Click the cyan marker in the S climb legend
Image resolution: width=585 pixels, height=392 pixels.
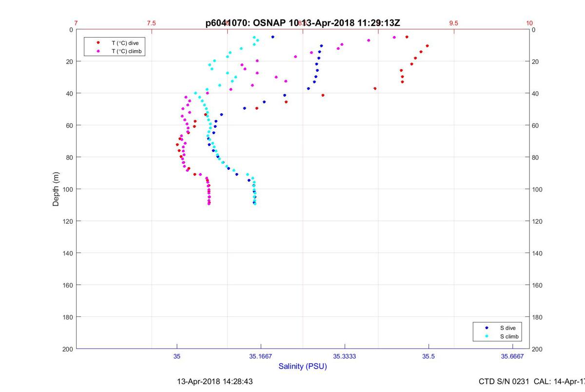pos(487,336)
